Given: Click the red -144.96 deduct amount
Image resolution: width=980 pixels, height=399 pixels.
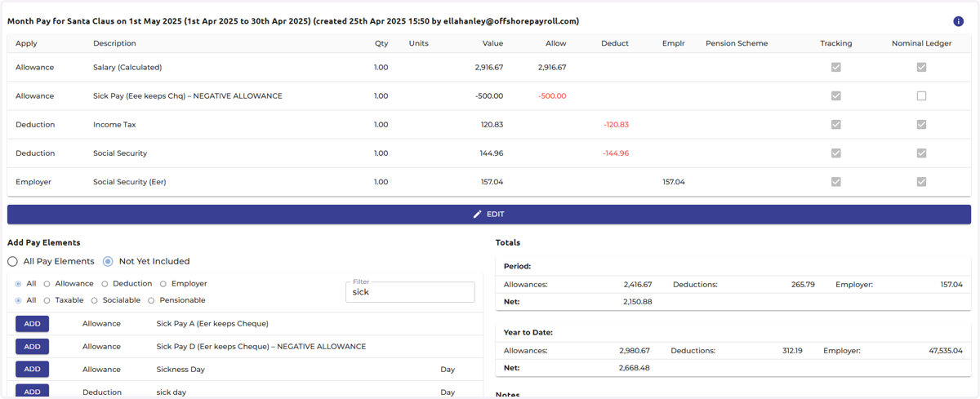Looking at the screenshot, I should [616, 153].
